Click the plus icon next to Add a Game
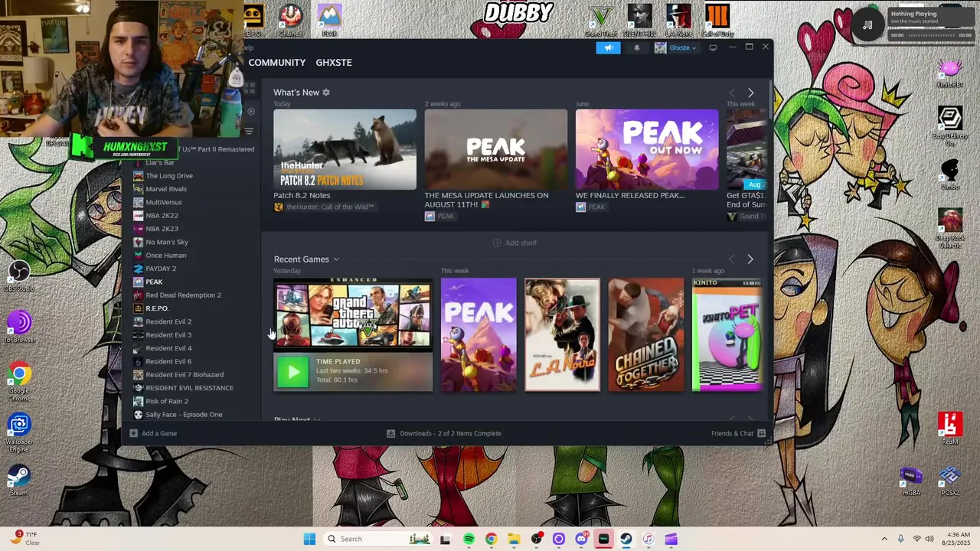The width and height of the screenshot is (980, 551). coord(133,433)
